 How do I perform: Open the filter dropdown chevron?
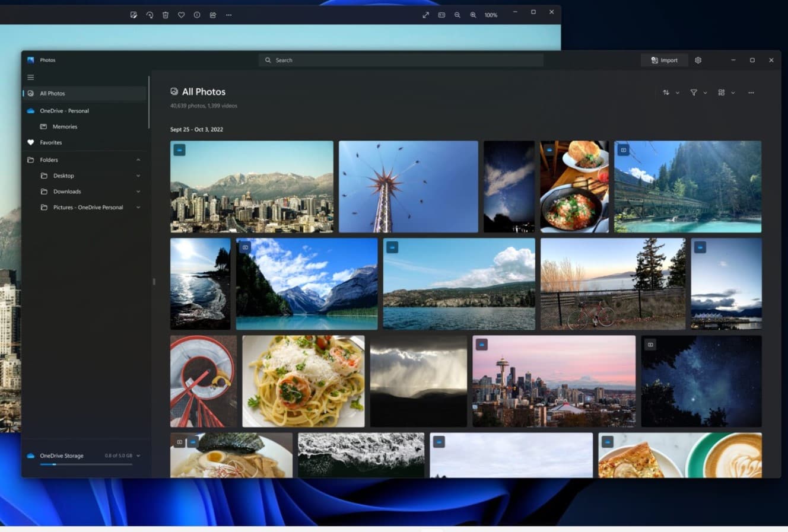point(706,93)
